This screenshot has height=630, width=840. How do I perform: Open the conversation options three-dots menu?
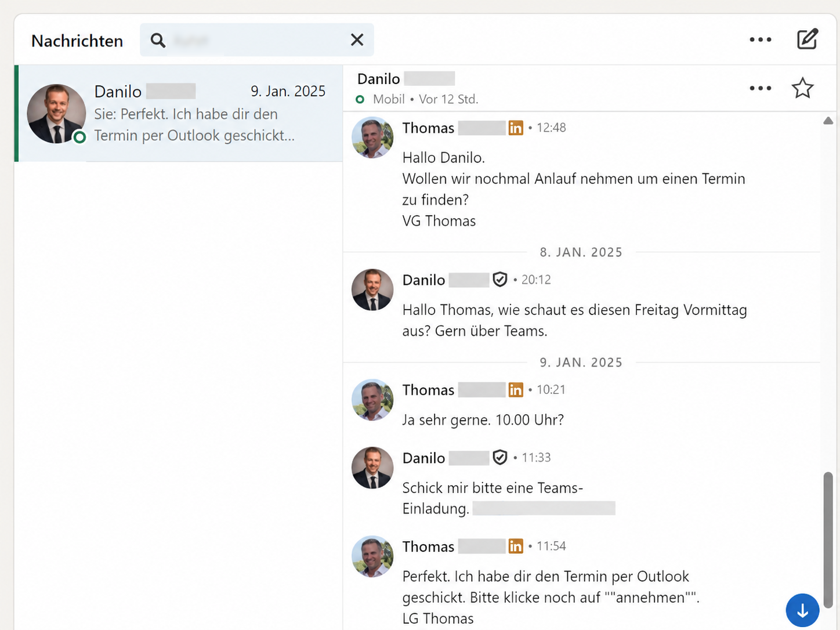[760, 88]
